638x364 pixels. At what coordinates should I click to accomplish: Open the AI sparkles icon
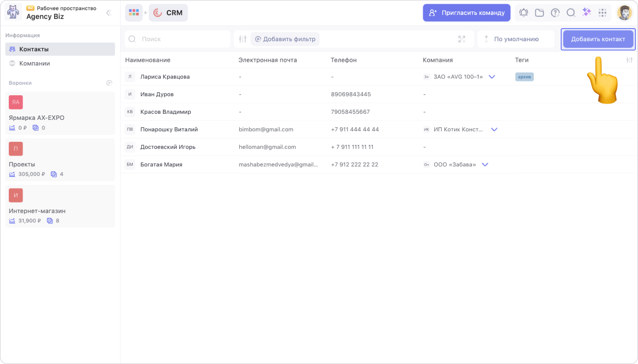pyautogui.click(x=587, y=12)
